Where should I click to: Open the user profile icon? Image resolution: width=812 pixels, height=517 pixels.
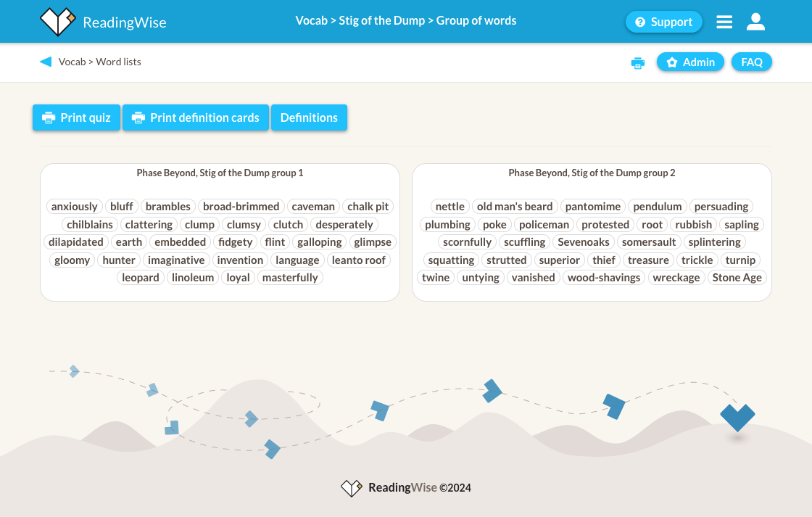coord(755,22)
